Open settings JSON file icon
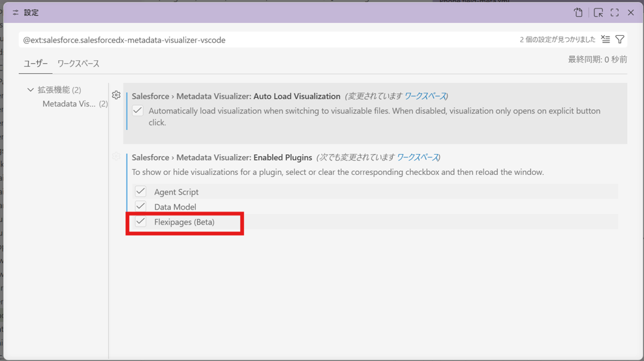Viewport: 644px width, 361px height. click(x=578, y=13)
